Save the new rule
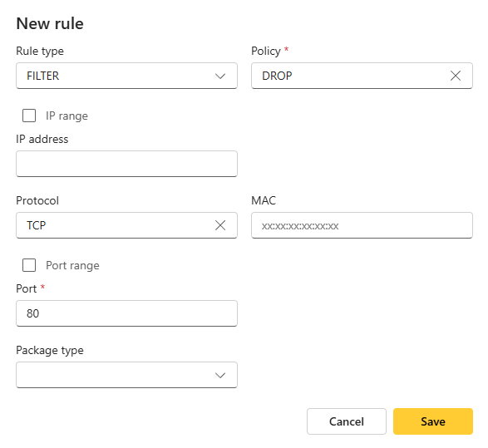 pos(433,421)
